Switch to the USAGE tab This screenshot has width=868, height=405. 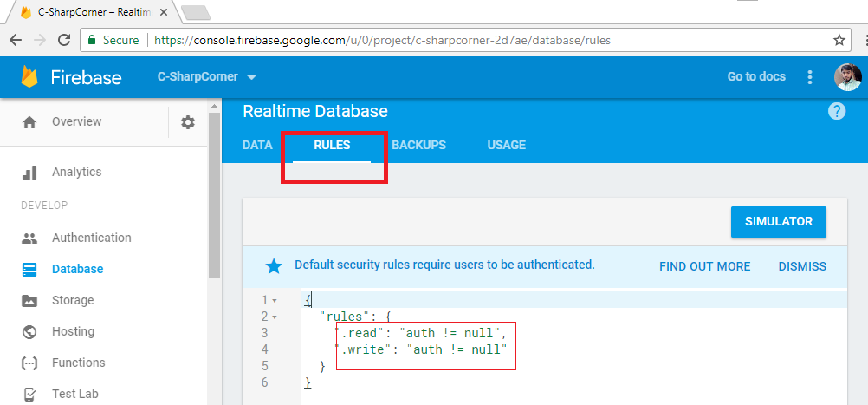point(507,145)
